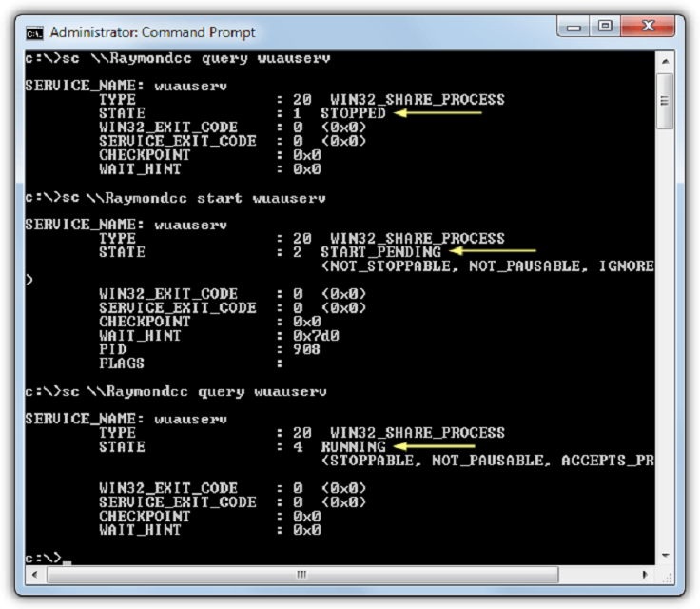Viewport: 700px width, 609px height.
Task: Open the Command Prompt system menu icon
Action: click(34, 32)
